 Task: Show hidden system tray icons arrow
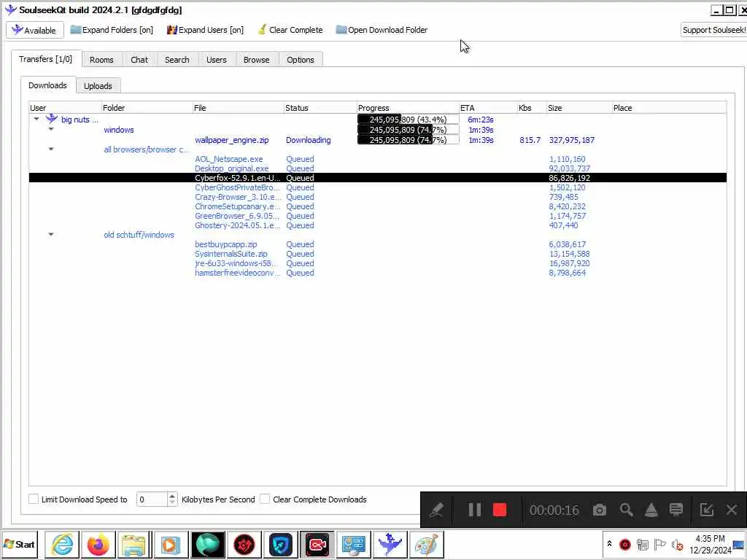pyautogui.click(x=609, y=543)
